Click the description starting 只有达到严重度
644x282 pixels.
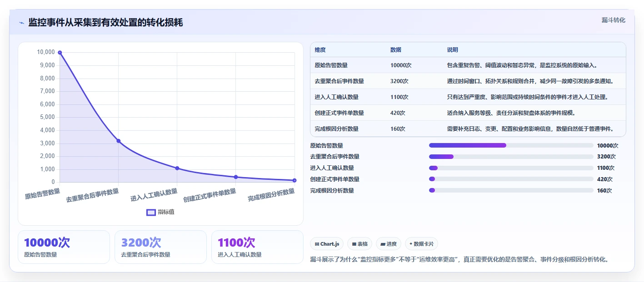[529, 97]
